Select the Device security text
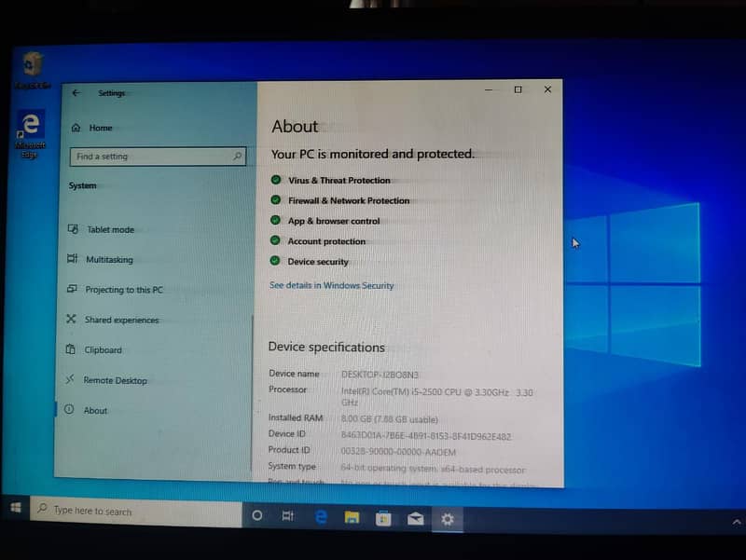Screen dimensions: 746x560 [318, 262]
